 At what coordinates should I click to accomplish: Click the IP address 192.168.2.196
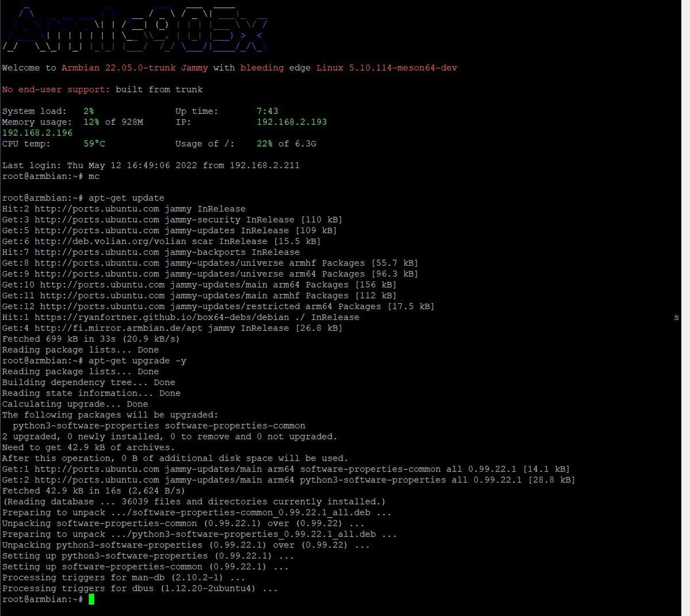pyautogui.click(x=37, y=133)
